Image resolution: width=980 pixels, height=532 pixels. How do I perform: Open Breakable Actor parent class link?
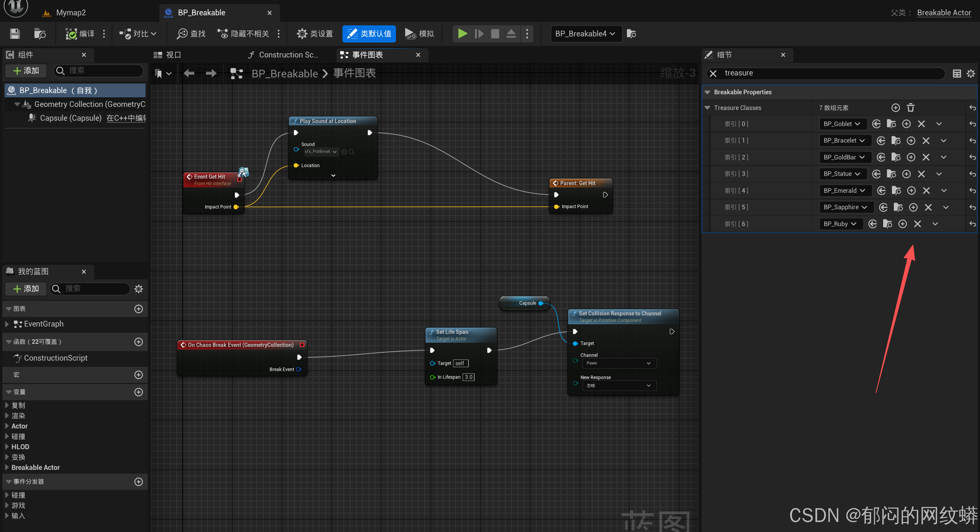point(944,13)
